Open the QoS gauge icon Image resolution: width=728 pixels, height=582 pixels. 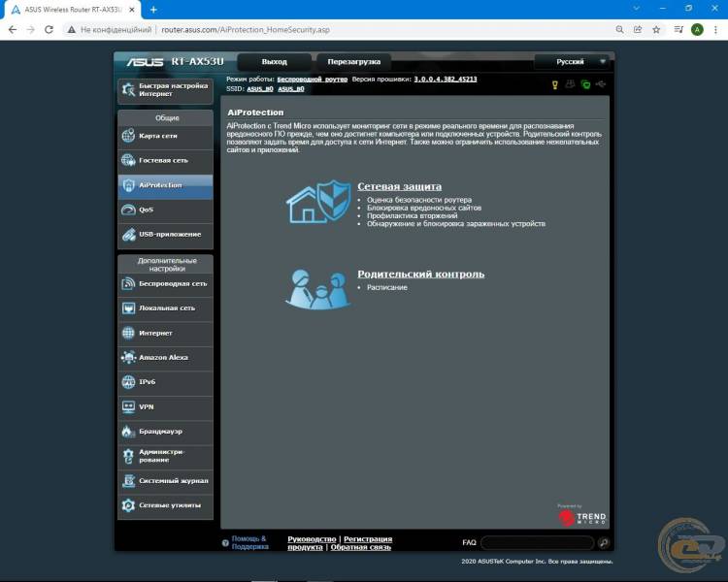[x=128, y=210]
